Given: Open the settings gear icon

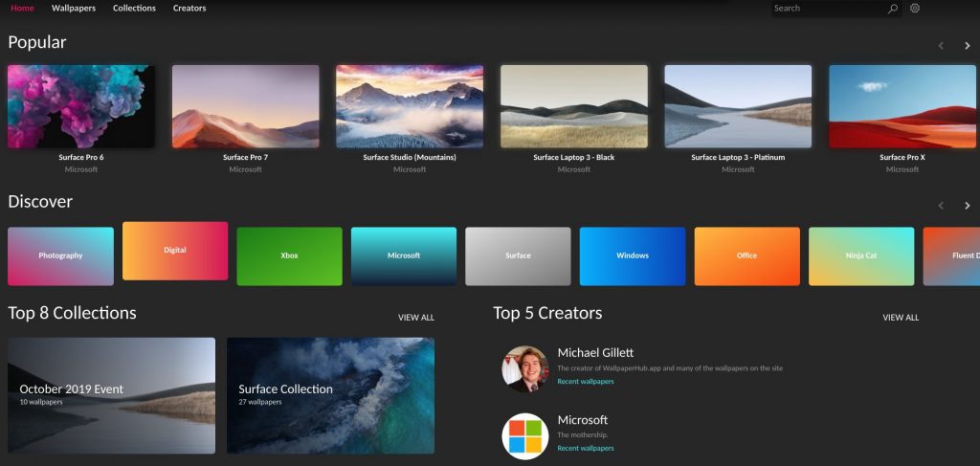Looking at the screenshot, I should [x=915, y=8].
